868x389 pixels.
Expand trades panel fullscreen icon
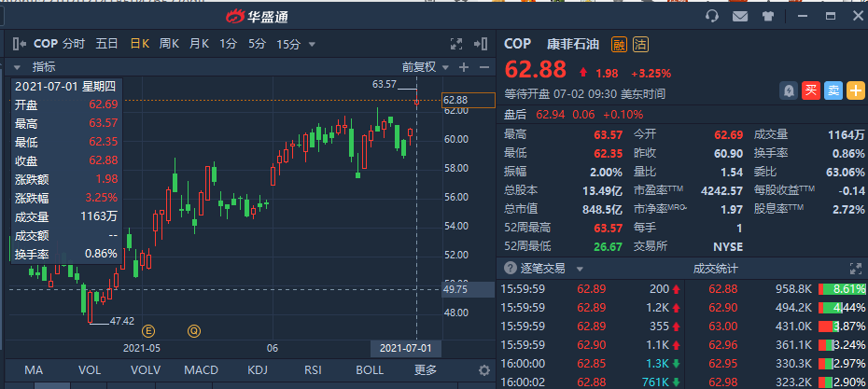coord(856,269)
